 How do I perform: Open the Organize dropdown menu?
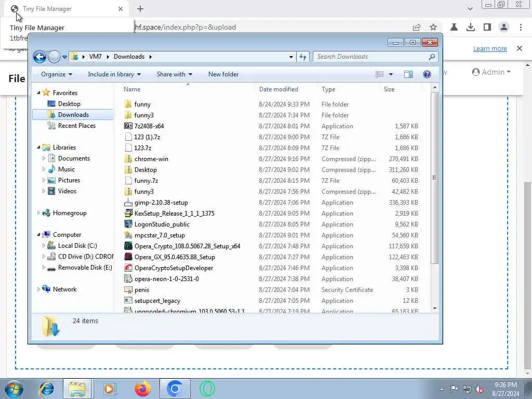pyautogui.click(x=57, y=74)
